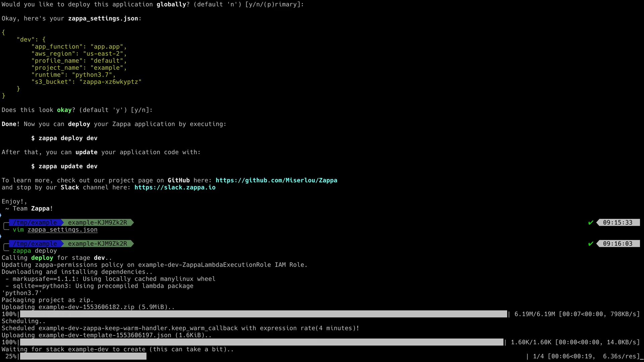Image resolution: width=644 pixels, height=362 pixels.
Task: Click the "$ zappa deploy dev" suggested command
Action: click(x=64, y=138)
